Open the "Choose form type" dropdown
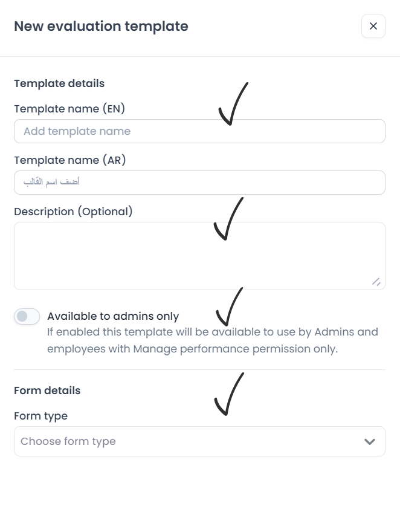This screenshot has height=532, width=400. pos(199,441)
